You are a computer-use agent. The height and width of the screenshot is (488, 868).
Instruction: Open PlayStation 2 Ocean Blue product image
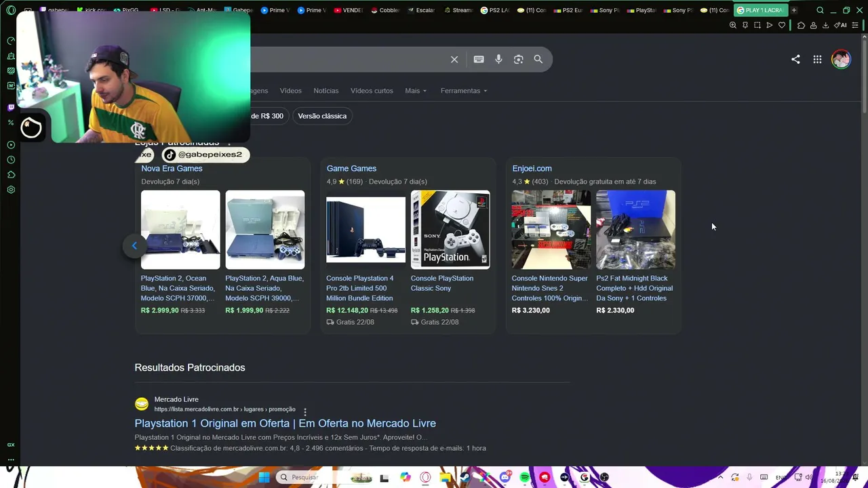click(x=180, y=230)
